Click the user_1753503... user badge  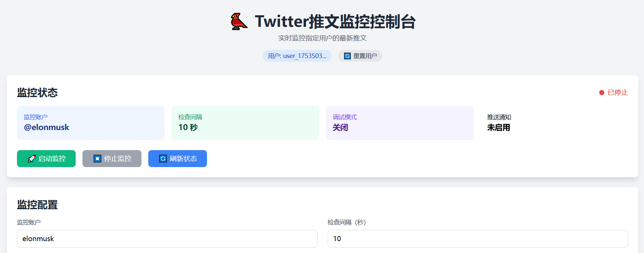[x=297, y=56]
